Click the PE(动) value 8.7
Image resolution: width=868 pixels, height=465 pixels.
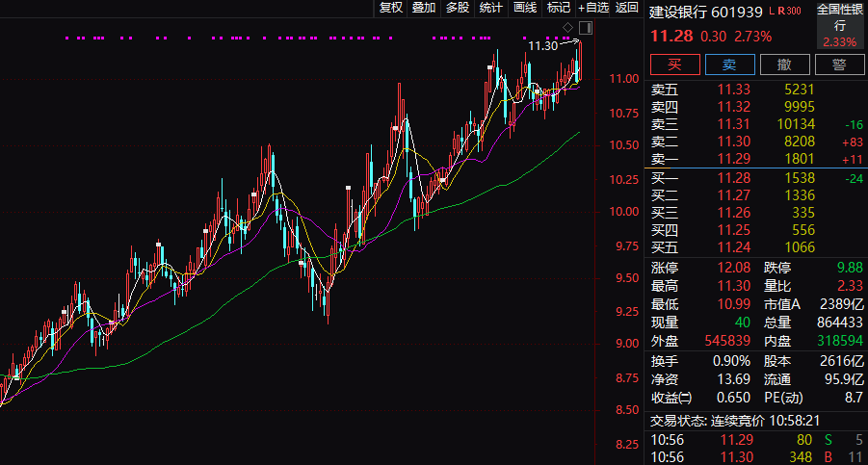(x=854, y=399)
